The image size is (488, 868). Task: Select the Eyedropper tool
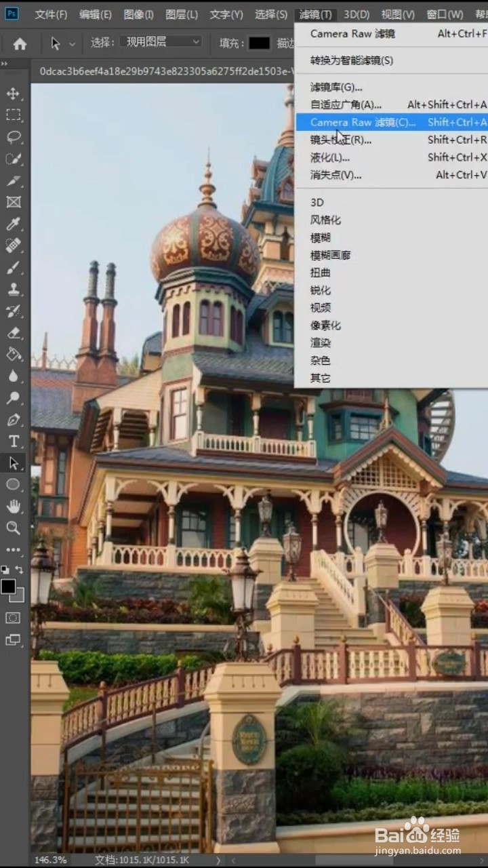14,224
